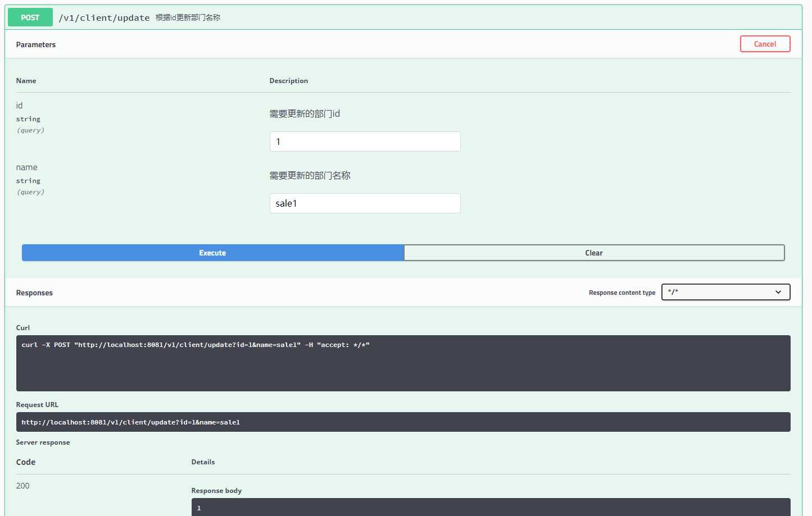
Task: Click the /v1/client/update path text
Action: click(104, 18)
